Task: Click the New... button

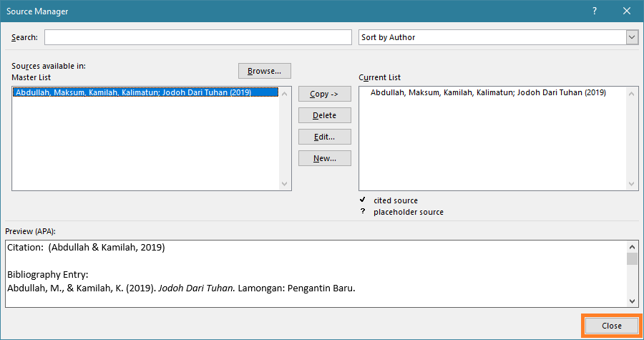Action: click(x=324, y=158)
